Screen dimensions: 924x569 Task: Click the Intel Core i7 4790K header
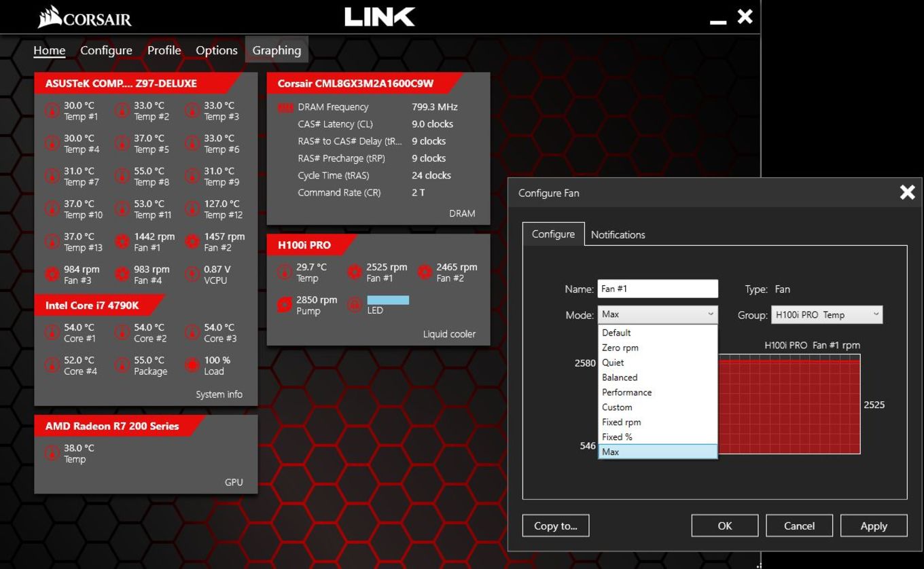[100, 306]
